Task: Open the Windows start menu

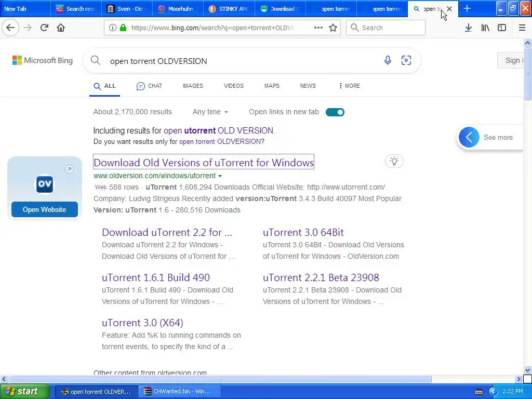Action: pyautogui.click(x=25, y=391)
